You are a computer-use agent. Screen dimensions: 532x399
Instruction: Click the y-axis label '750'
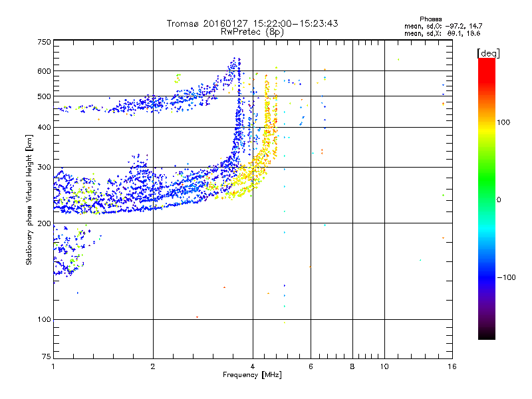click(44, 42)
